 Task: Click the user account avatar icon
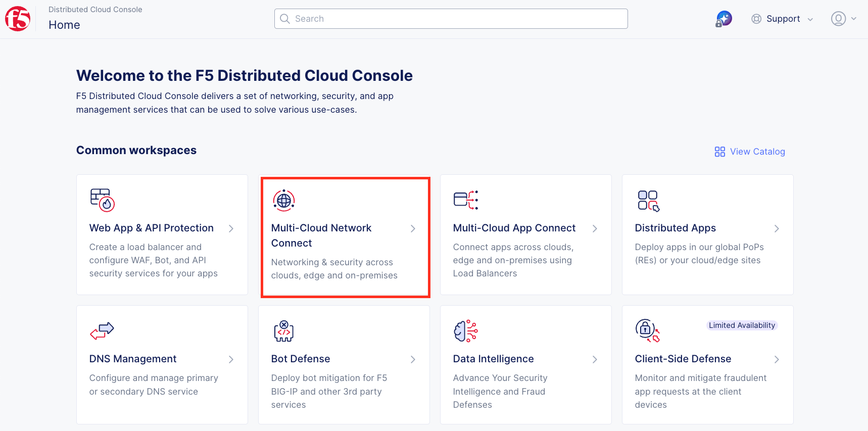[x=839, y=19]
